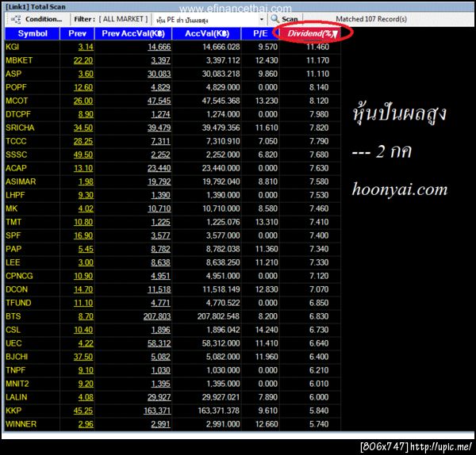The width and height of the screenshot is (476, 455).
Task: Select the KKP symbol
Action: (13, 411)
